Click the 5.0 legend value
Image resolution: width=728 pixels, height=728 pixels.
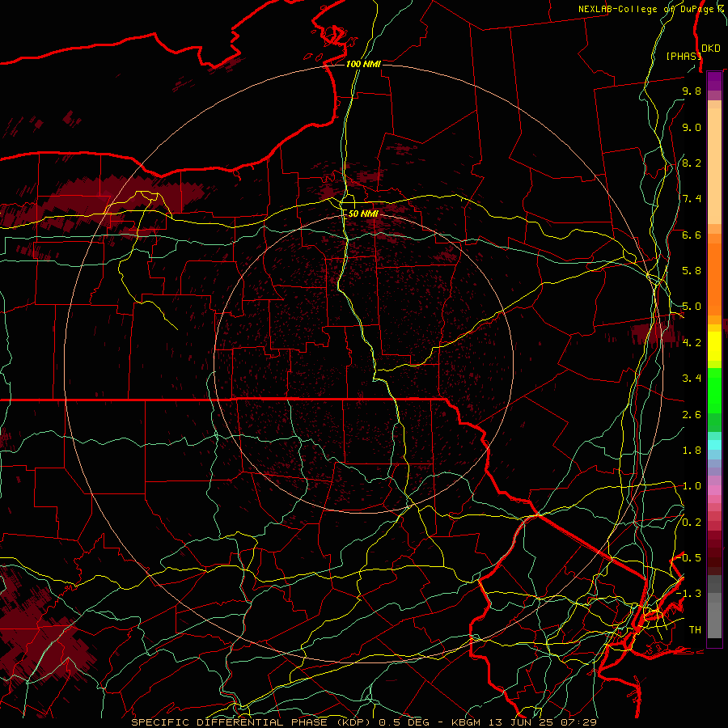[692, 307]
